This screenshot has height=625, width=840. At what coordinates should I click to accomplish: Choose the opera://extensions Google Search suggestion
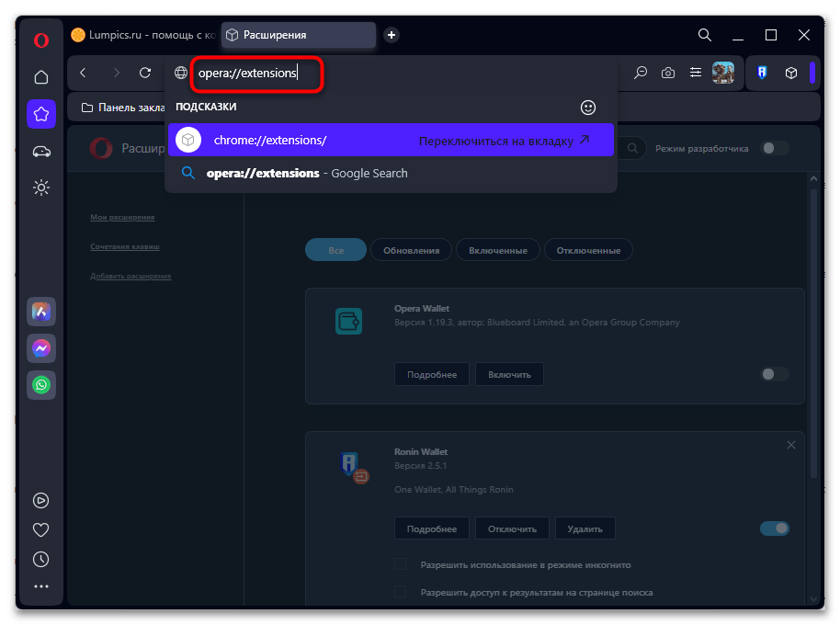tap(392, 174)
